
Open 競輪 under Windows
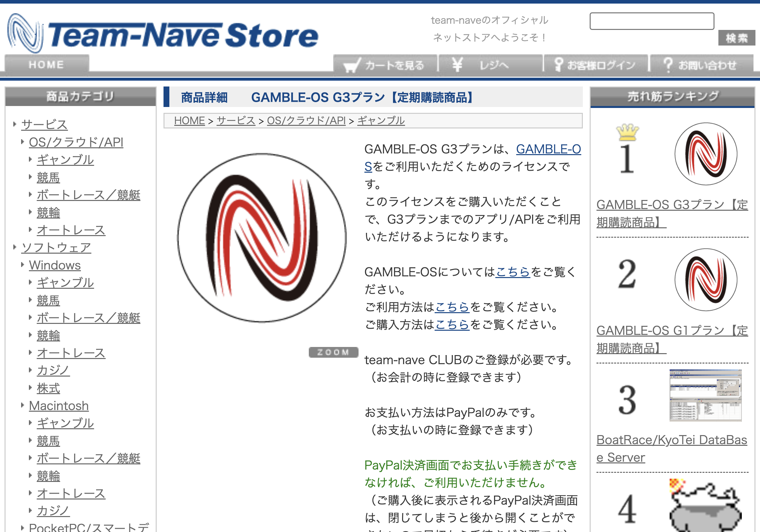48,335
